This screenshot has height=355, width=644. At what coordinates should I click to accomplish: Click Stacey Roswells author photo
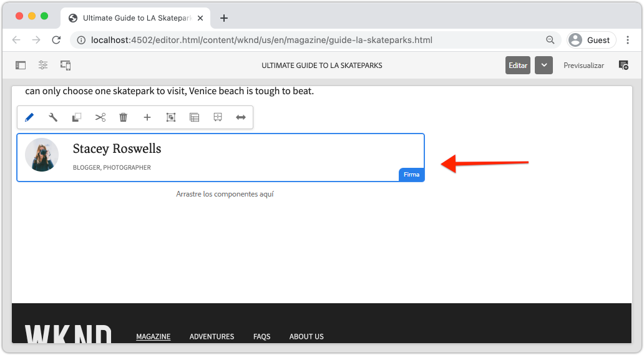(42, 155)
